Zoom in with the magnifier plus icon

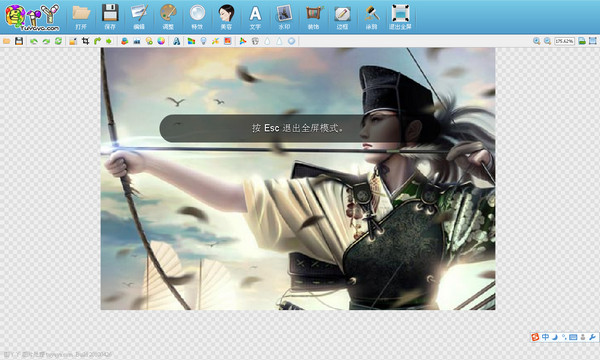536,41
